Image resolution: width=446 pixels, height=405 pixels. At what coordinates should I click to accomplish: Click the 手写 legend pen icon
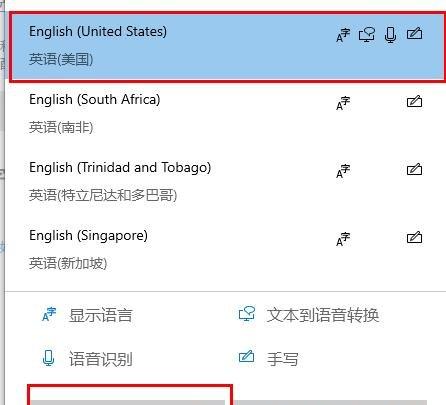click(x=247, y=357)
